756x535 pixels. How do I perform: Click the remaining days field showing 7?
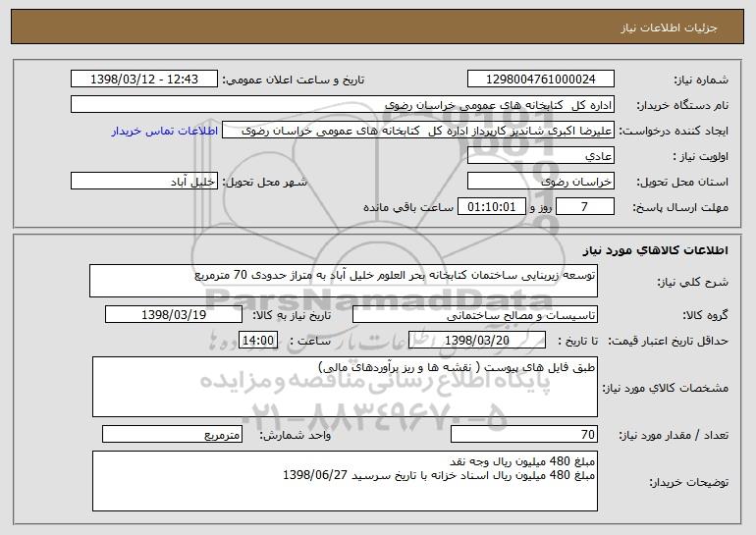(584, 206)
